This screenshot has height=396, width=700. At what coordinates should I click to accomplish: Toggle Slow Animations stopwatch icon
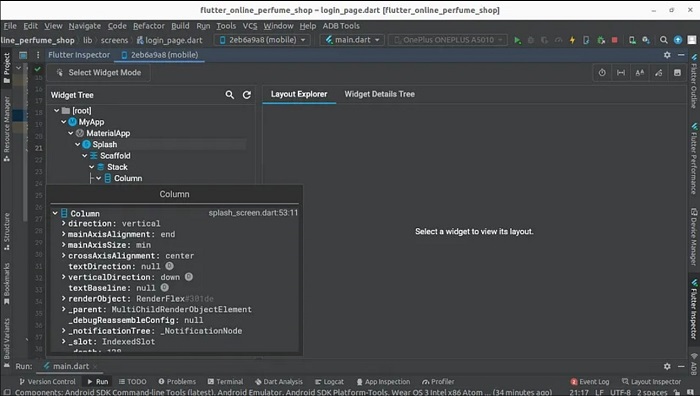click(602, 73)
